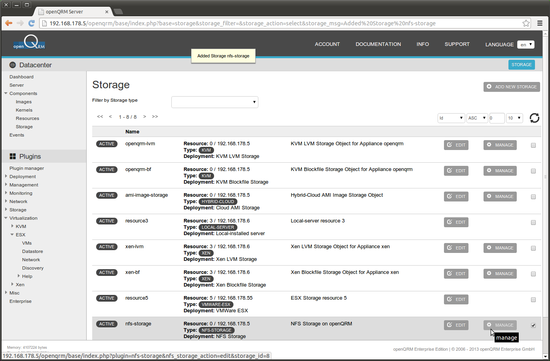
Task: Click the Datacenter globe icon
Action: (13, 65)
